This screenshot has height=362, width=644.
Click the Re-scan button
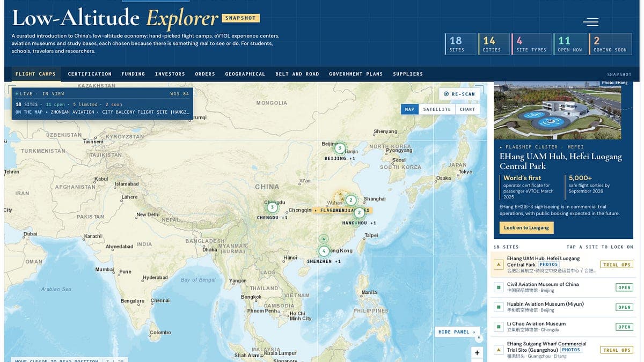point(459,94)
